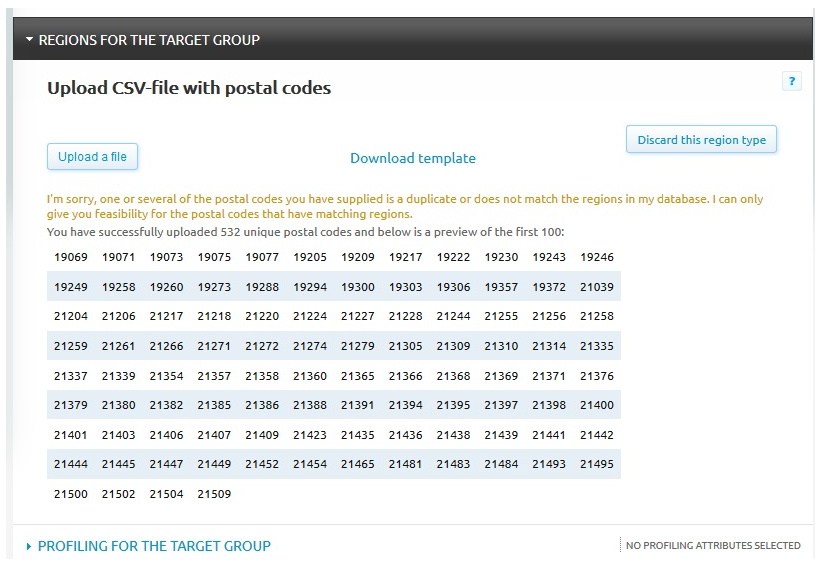The width and height of the screenshot is (826, 579).
Task: Click the Profiling for the Target Group heading
Action: 153,546
